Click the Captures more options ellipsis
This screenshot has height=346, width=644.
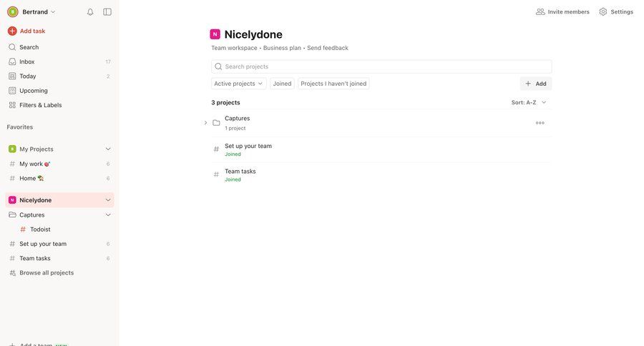(x=540, y=123)
